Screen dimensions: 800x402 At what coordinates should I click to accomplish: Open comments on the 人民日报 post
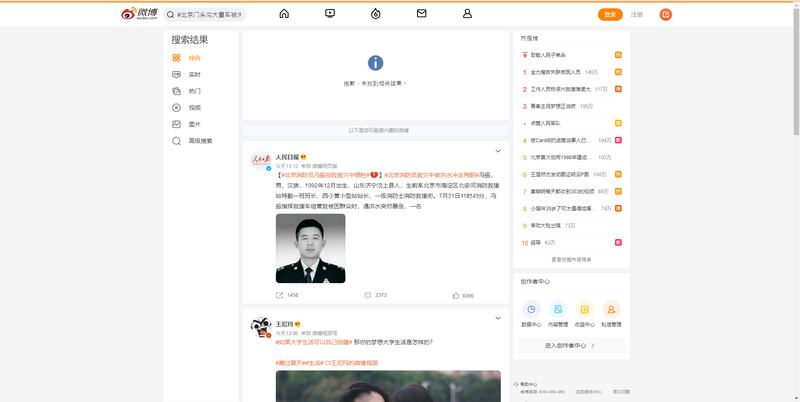(x=367, y=296)
